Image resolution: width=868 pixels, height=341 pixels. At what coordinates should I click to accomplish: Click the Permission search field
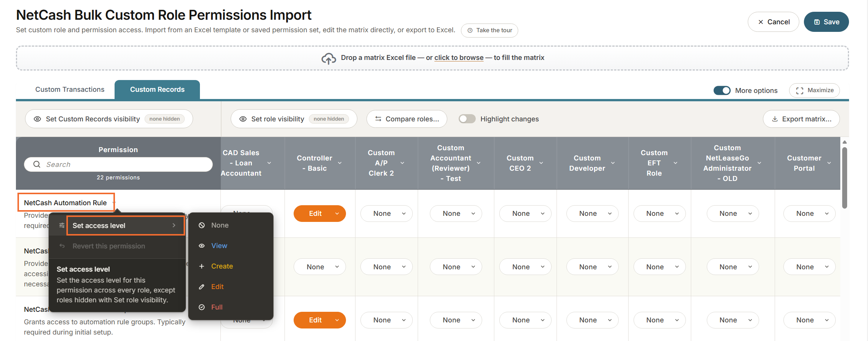coord(118,164)
